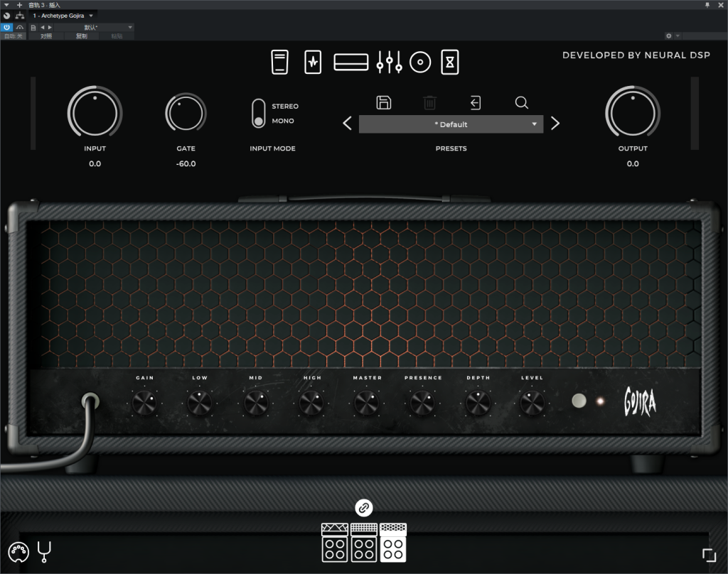
Task: Toggle the host sidechain arc button
Action: (19, 28)
